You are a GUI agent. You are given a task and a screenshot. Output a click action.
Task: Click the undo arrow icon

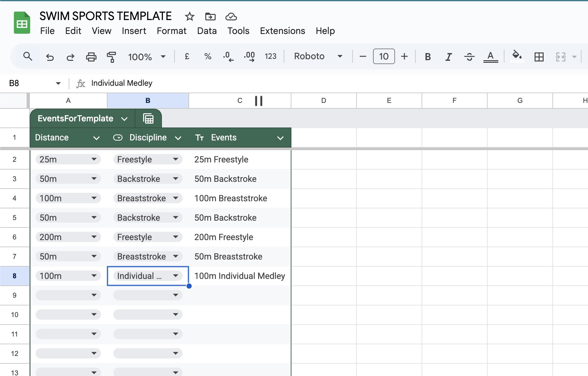(50, 57)
